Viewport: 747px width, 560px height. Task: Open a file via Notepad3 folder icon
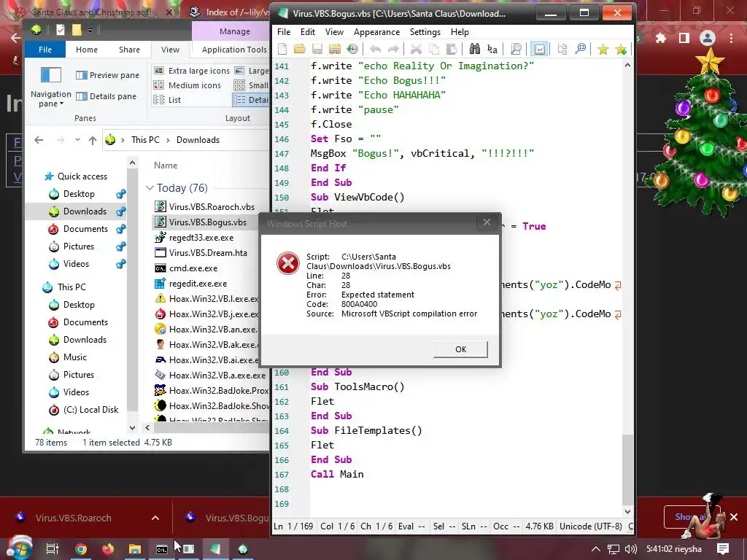pos(300,49)
